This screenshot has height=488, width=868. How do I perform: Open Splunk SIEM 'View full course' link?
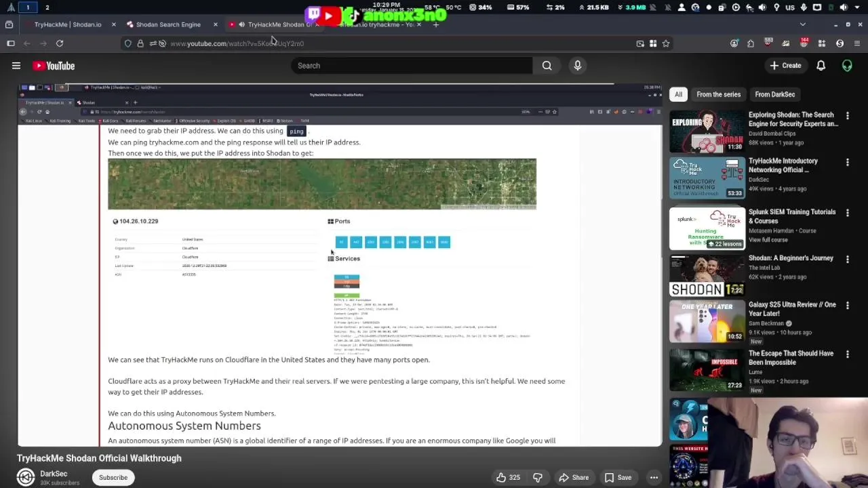(768, 240)
